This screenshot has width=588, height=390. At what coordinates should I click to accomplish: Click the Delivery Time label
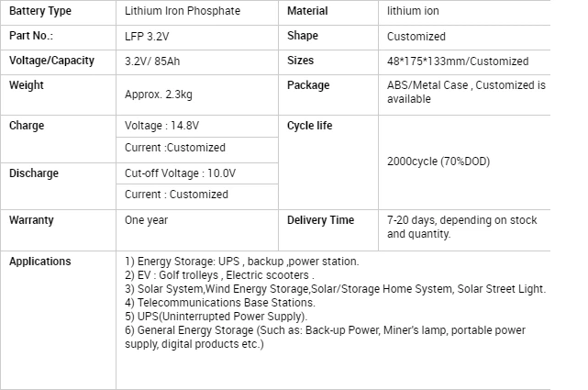[x=320, y=220]
